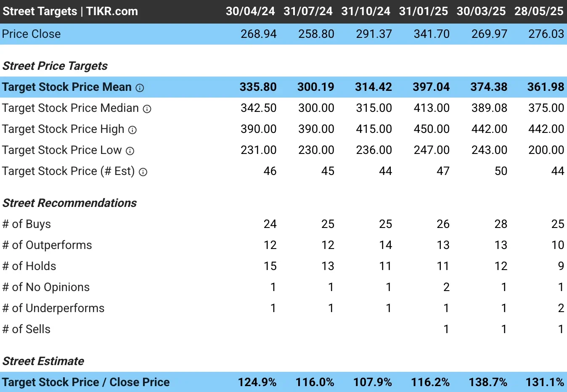Screen dimensions: 567x392
Task: Click the # of Underperforms row label
Action: point(53,308)
